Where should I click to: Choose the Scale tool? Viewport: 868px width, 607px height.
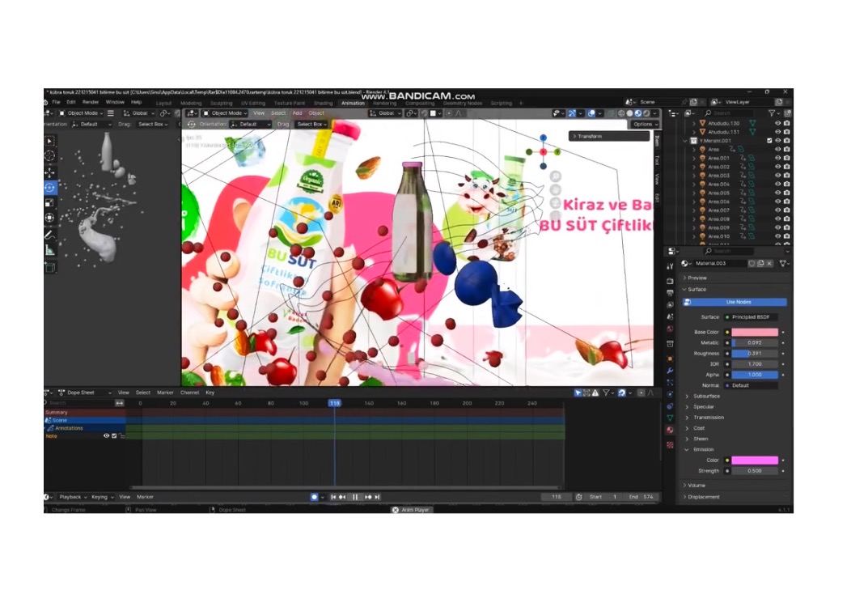coord(50,202)
